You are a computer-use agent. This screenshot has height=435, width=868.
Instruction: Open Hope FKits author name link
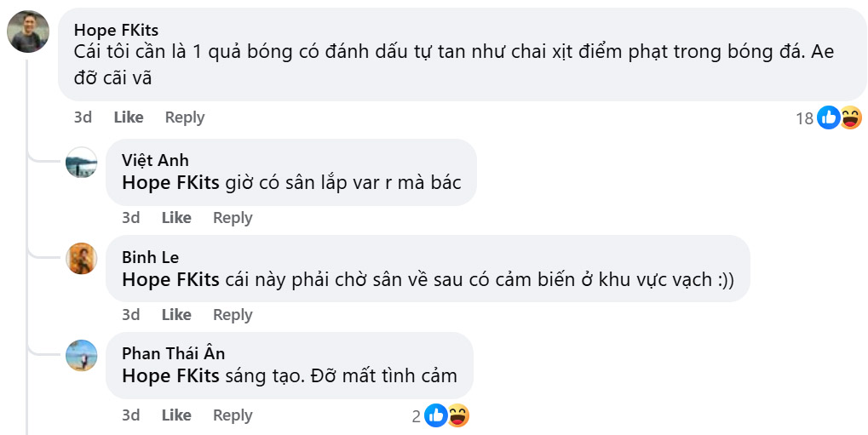click(116, 31)
